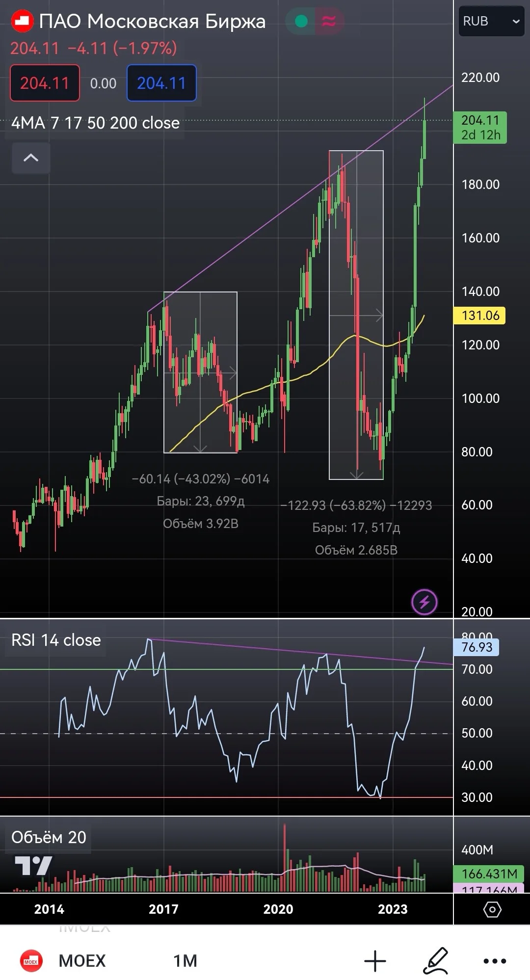The height and width of the screenshot is (980, 530).
Task: Open the drawing tools pencil icon
Action: pos(436,960)
